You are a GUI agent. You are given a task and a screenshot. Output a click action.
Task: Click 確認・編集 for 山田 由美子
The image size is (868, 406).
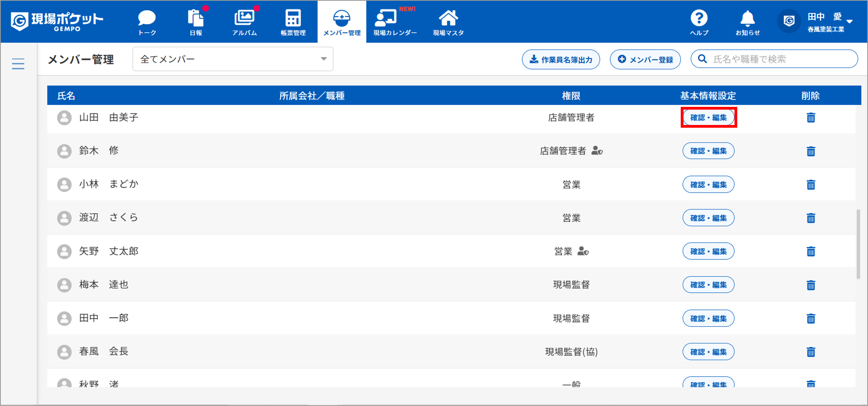point(708,117)
